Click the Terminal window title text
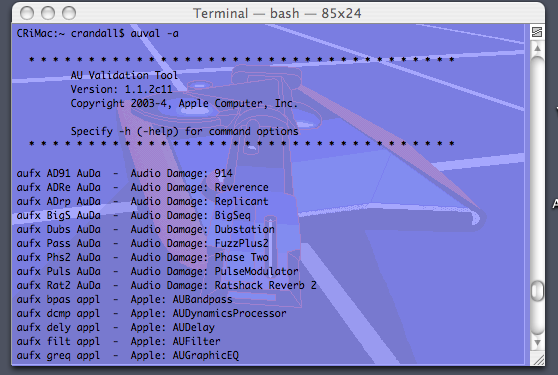 pyautogui.click(x=277, y=14)
